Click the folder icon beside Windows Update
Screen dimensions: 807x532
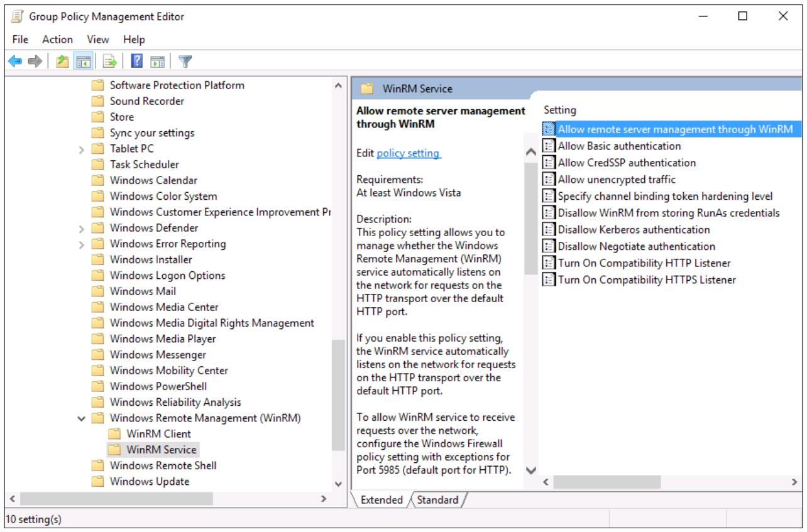point(97,481)
